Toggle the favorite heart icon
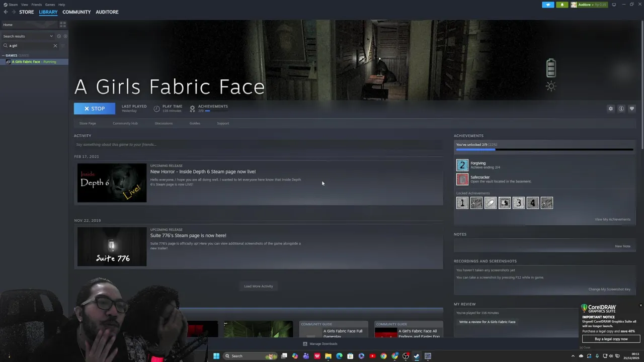The height and width of the screenshot is (362, 644). pyautogui.click(x=632, y=109)
